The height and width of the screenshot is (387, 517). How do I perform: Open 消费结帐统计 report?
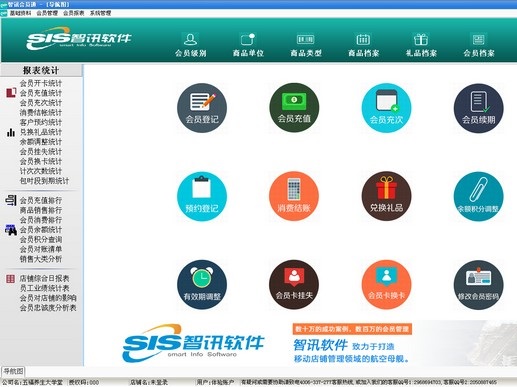41,112
